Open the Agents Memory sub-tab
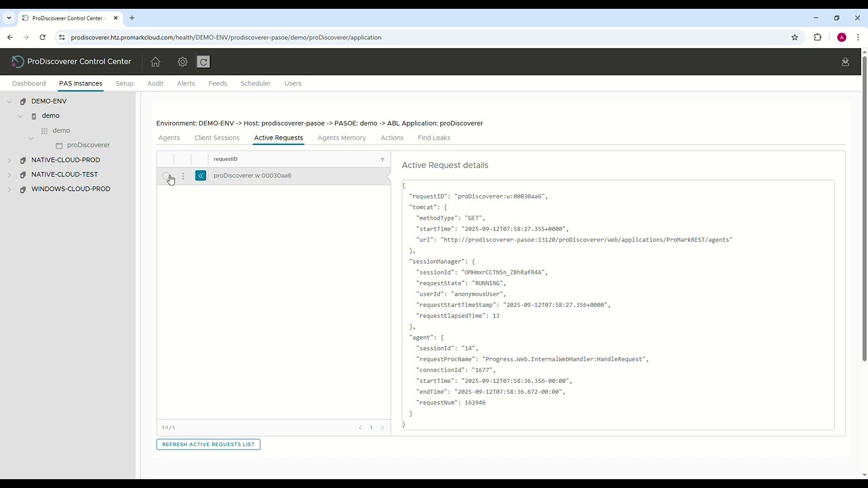Viewport: 868px width, 488px height. click(x=342, y=138)
